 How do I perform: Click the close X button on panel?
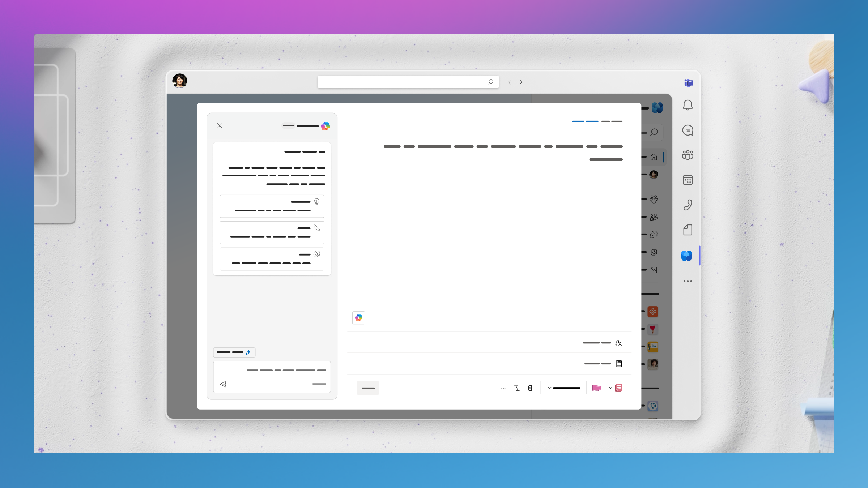coord(220,125)
